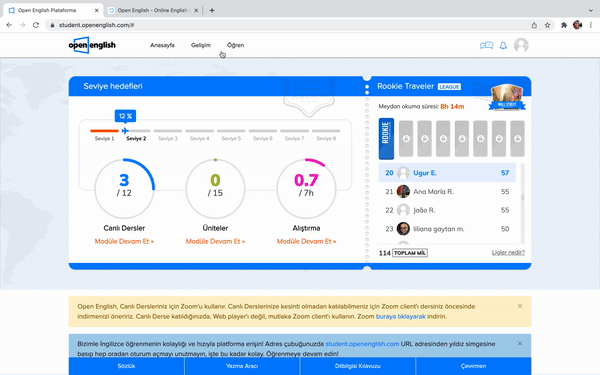Click the Seviye 1 progress segment
600x375 pixels.
click(x=104, y=131)
